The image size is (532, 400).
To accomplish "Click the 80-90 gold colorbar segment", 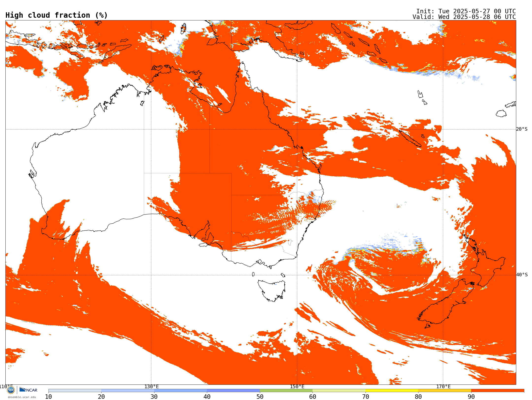I will coord(445,391).
